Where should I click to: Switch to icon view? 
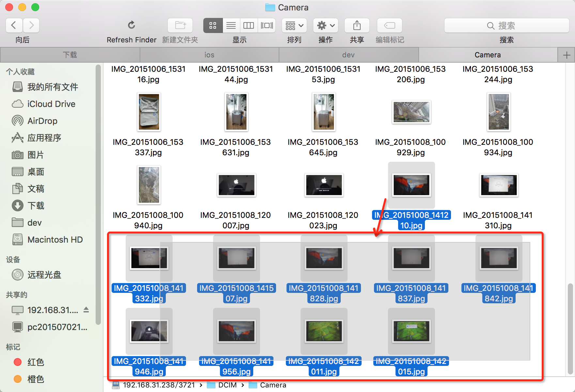[x=213, y=25]
